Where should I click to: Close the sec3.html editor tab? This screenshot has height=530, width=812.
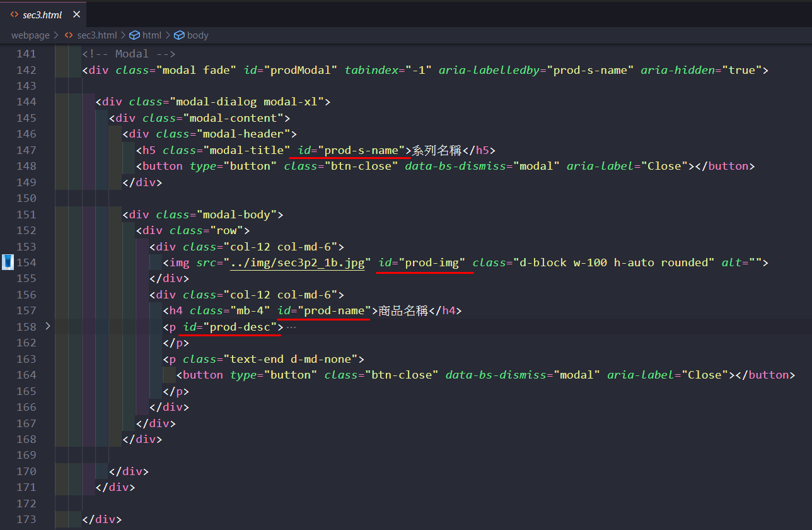click(x=76, y=15)
